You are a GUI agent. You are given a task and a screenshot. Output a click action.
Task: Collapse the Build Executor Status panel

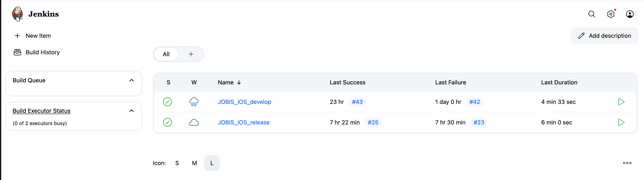[x=132, y=111]
